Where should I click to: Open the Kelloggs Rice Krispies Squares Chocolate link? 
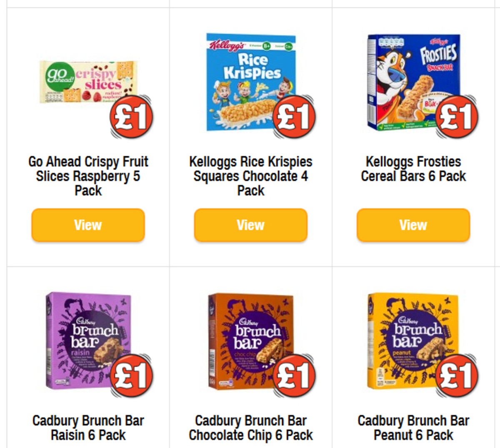(x=250, y=176)
